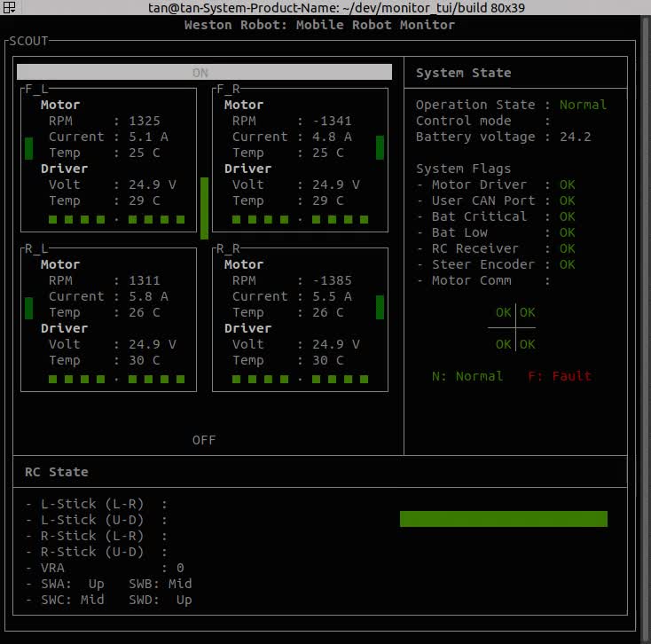Click the RC Receiver OK flag
The height and width of the screenshot is (644, 651).
coord(567,248)
